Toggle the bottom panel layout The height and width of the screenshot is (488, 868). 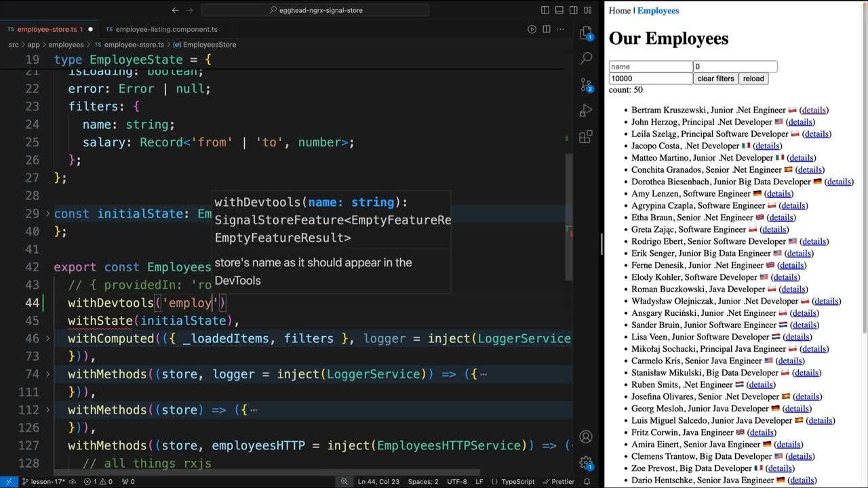(x=559, y=10)
